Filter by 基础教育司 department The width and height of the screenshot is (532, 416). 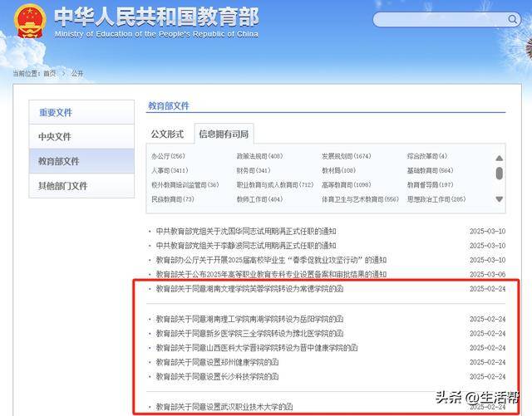431,170
